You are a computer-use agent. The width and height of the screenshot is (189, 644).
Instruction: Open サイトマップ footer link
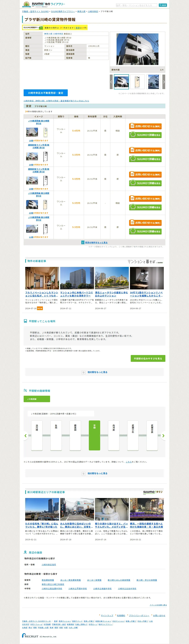click(107, 615)
